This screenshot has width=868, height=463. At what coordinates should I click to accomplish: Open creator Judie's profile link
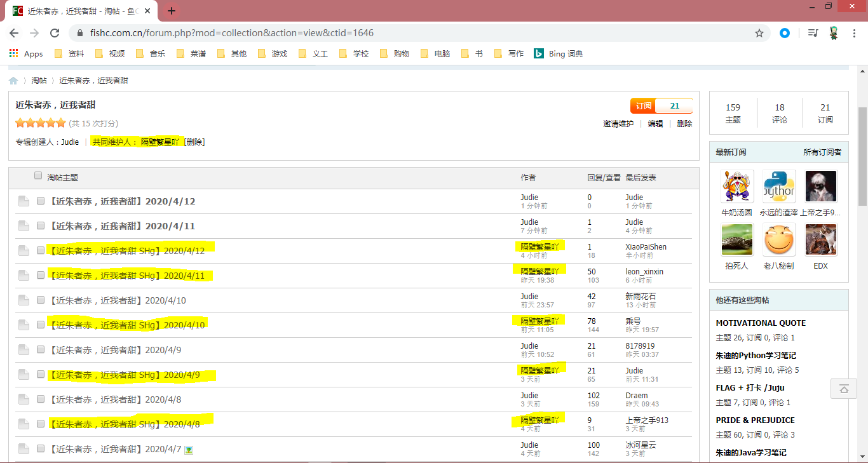70,142
